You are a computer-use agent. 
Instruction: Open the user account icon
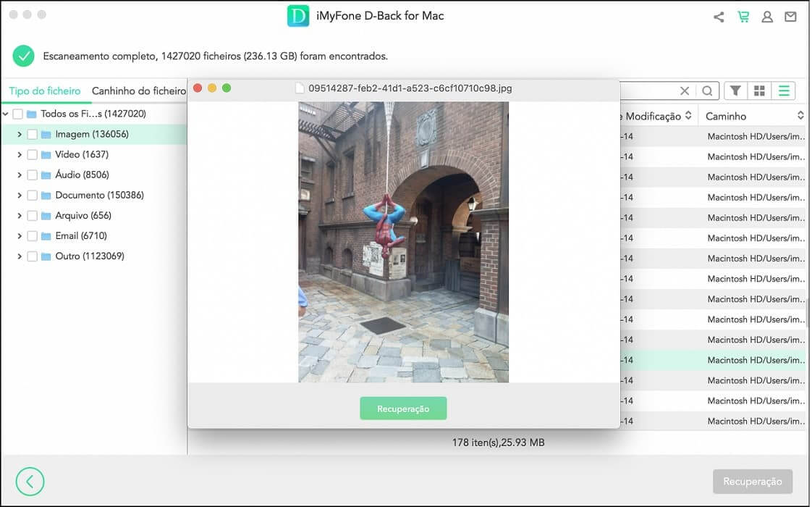coord(767,17)
